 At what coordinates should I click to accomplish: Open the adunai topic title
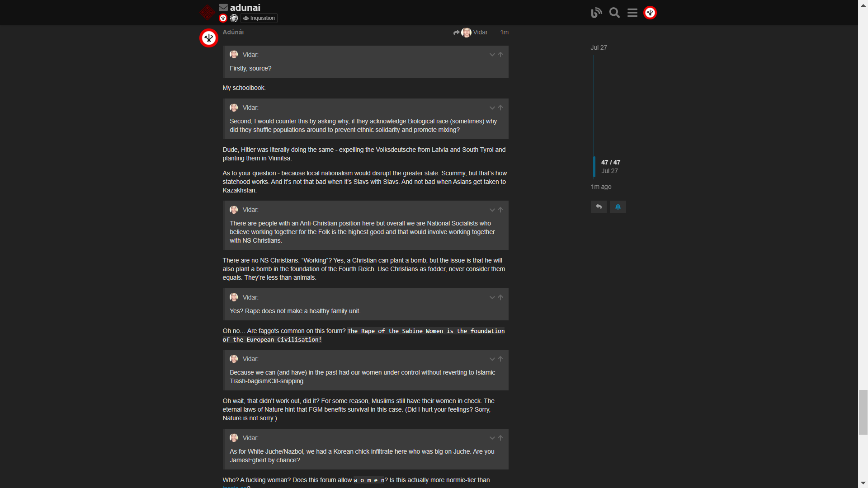point(245,7)
